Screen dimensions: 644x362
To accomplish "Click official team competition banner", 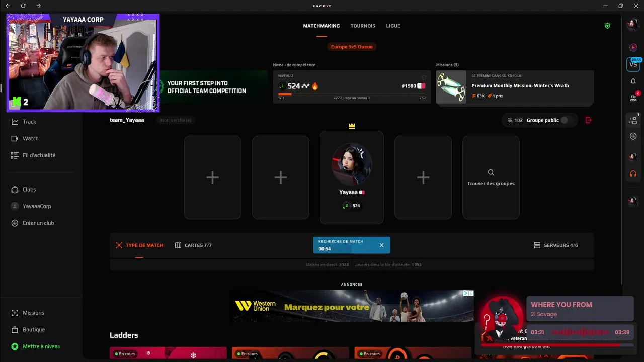I will [x=214, y=87].
